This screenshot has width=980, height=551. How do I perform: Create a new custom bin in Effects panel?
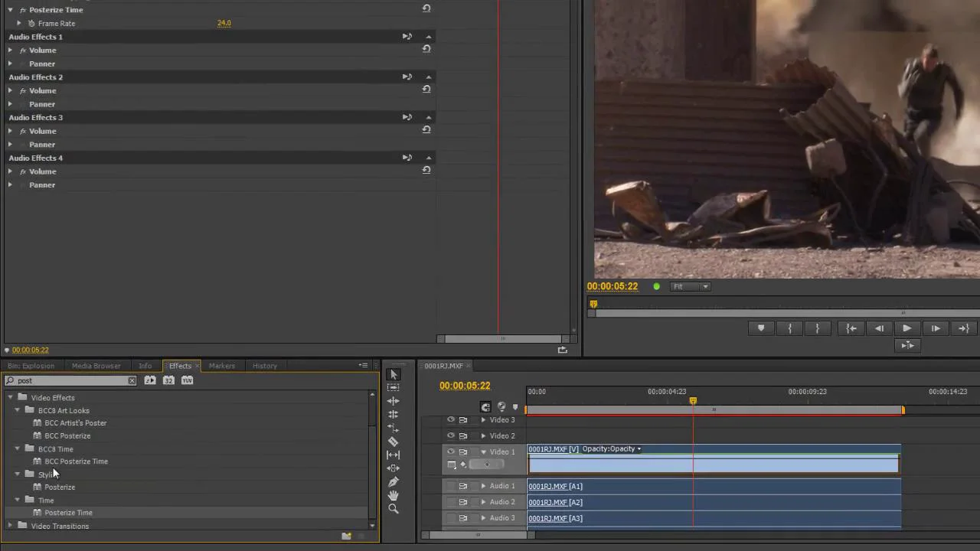click(347, 536)
